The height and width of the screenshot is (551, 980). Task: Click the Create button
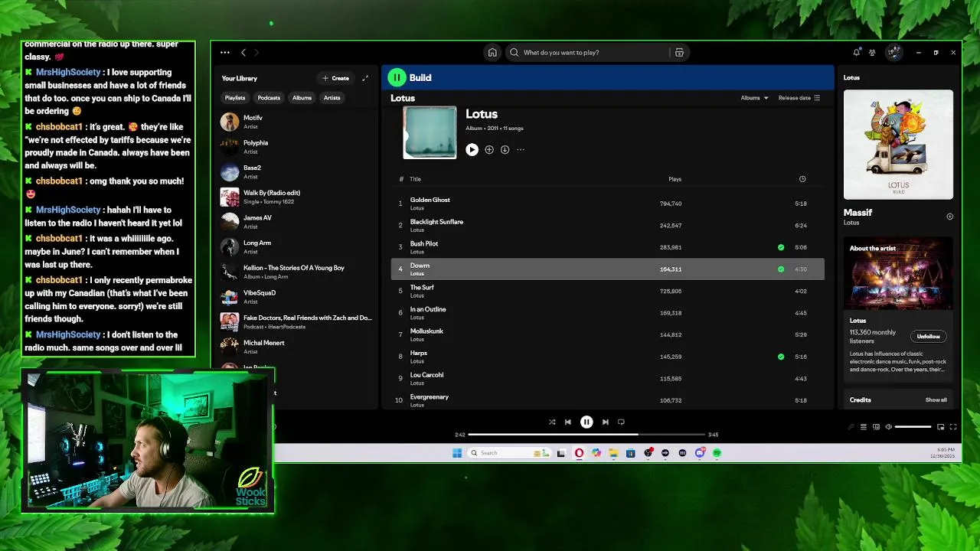pyautogui.click(x=336, y=78)
